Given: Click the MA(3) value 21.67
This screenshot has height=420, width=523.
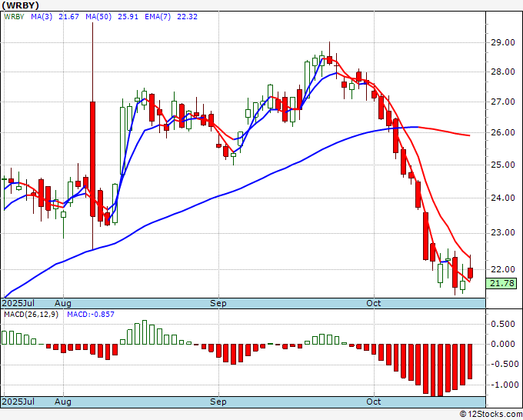Looking at the screenshot, I should (x=68, y=17).
